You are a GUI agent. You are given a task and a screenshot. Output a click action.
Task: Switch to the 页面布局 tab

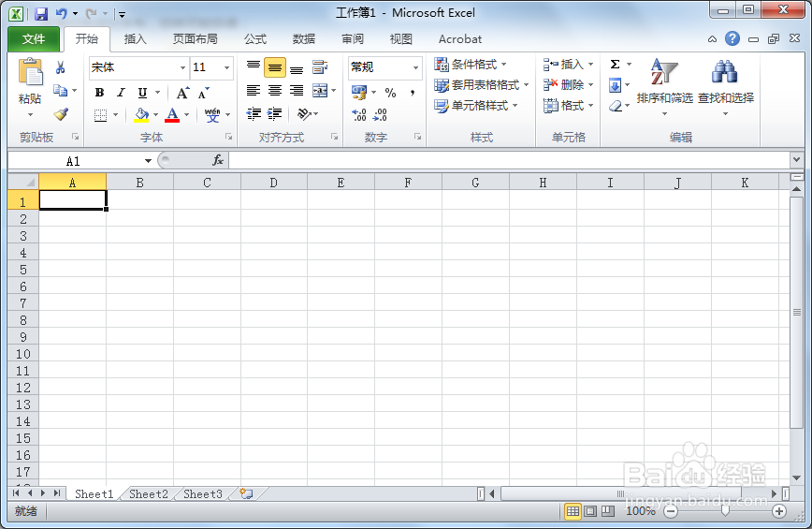click(x=196, y=39)
